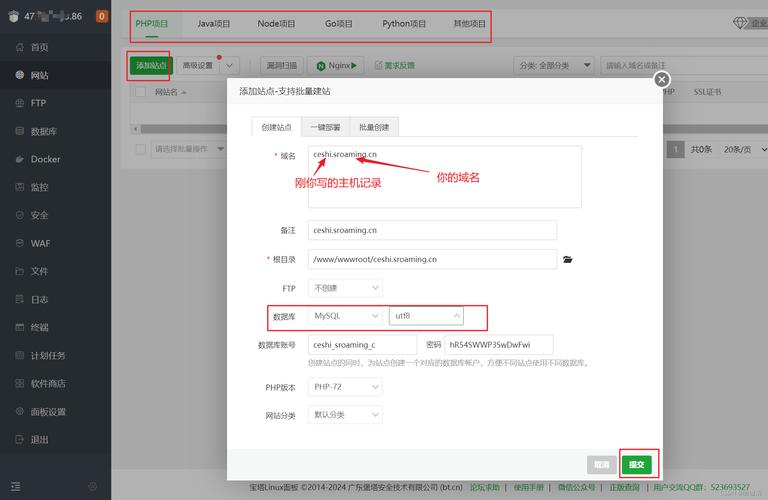Tick the checkbox beside 请选择批量操作
768x500 pixels.
click(x=141, y=149)
